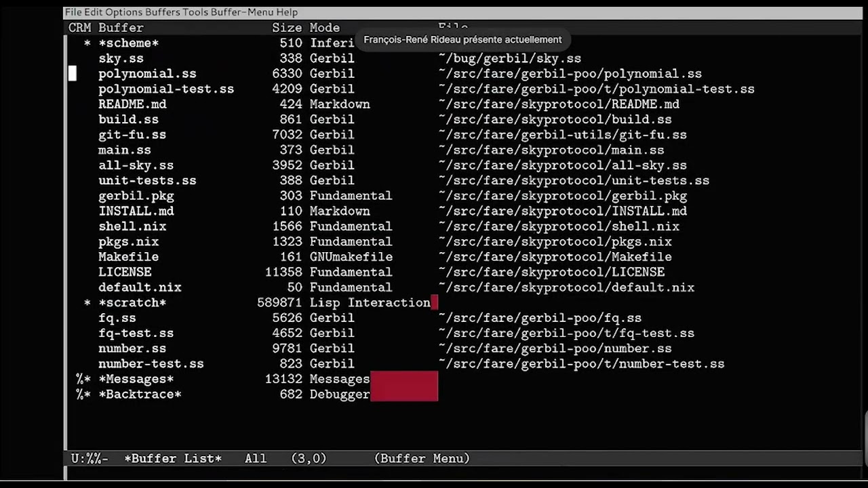Open the Tools menu

click(x=195, y=12)
